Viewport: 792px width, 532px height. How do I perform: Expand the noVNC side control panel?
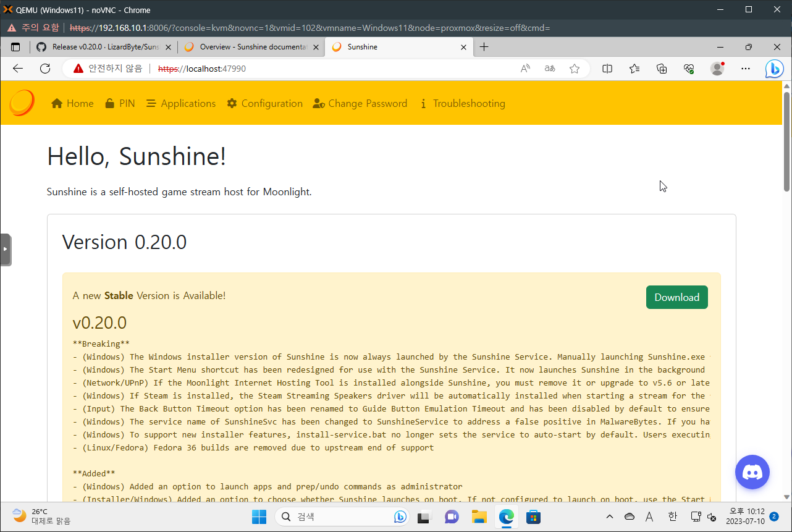6,249
